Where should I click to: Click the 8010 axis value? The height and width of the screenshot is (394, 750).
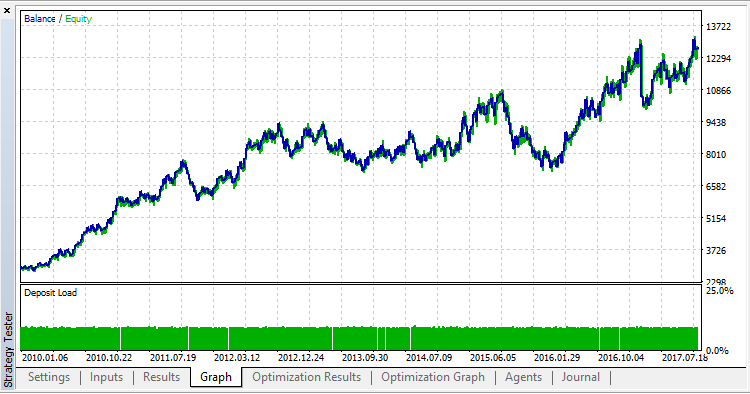pos(716,155)
